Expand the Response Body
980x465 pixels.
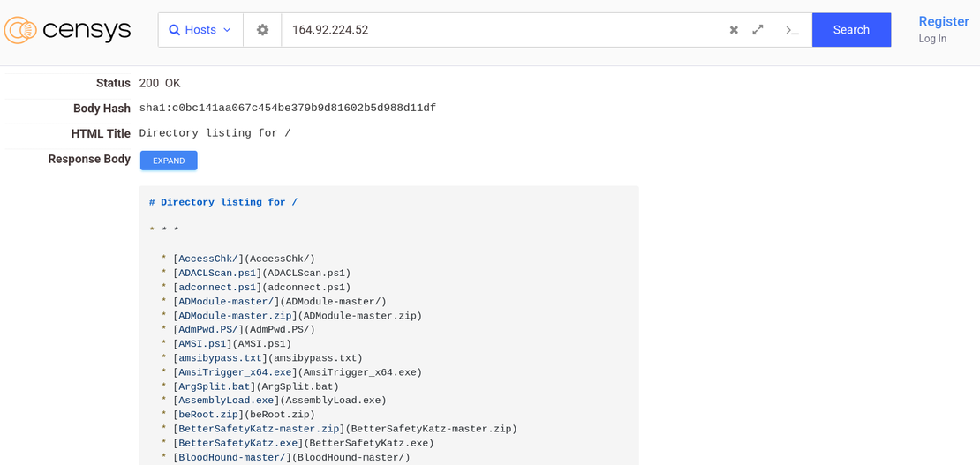169,161
